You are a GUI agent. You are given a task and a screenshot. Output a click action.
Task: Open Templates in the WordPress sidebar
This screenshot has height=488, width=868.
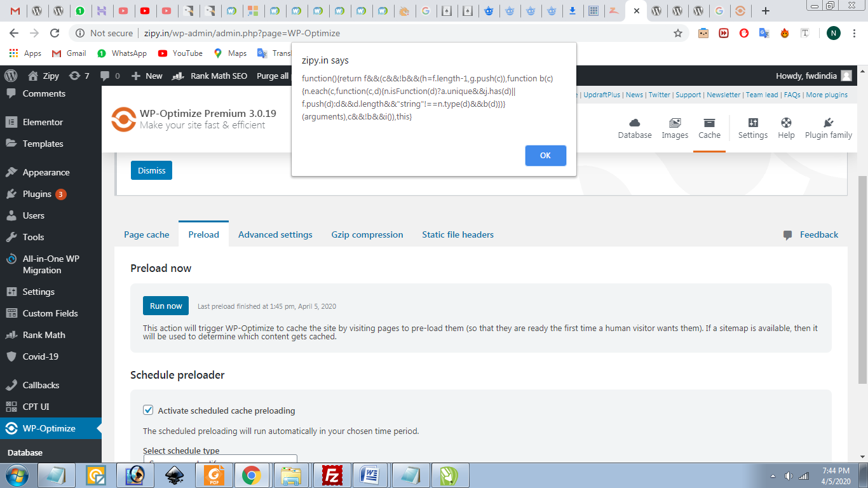pos(51,144)
